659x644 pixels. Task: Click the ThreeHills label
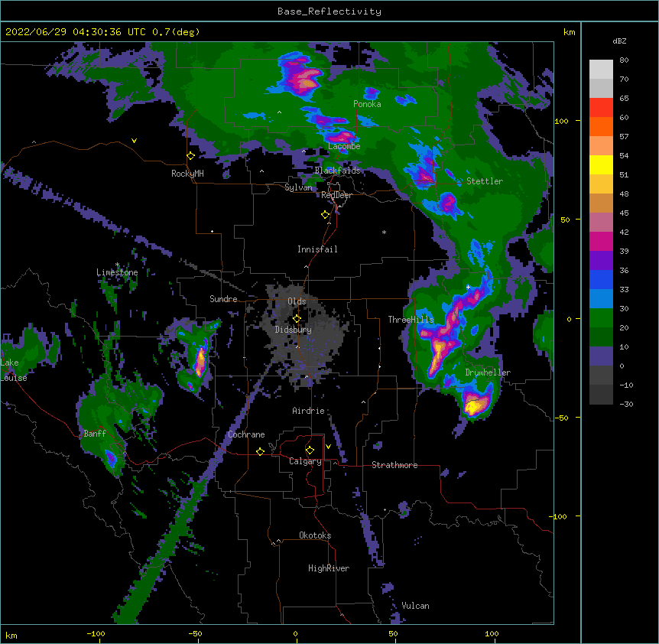point(411,320)
